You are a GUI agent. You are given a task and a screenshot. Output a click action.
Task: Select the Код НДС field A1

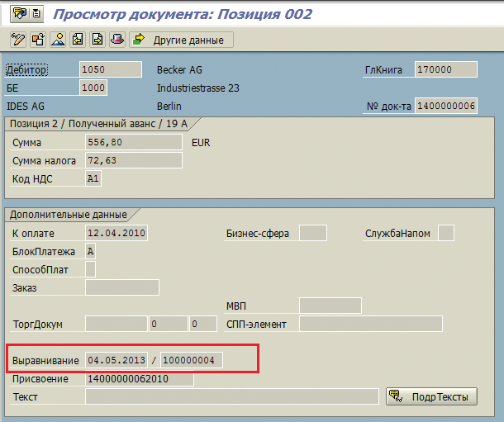coord(93,178)
